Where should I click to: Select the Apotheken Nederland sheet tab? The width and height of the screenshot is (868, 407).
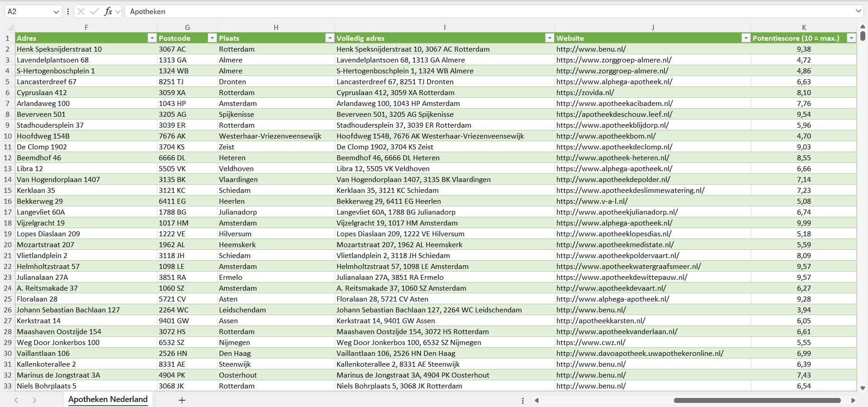[x=108, y=399]
